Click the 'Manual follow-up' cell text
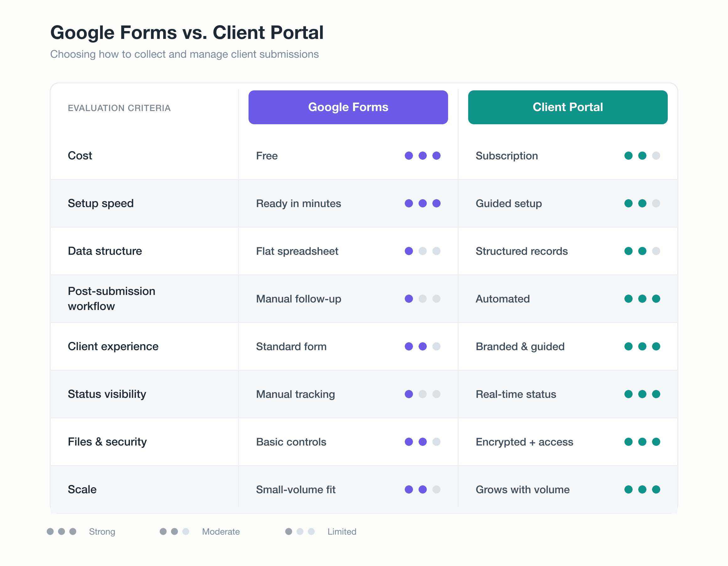The width and height of the screenshot is (728, 566). coord(298,299)
